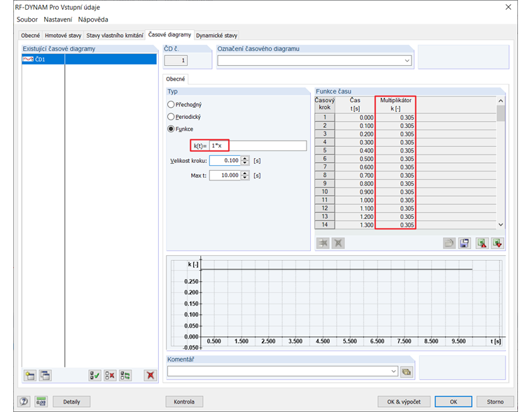
Task: Switch to the Časové diagramy tab
Action: [169, 34]
